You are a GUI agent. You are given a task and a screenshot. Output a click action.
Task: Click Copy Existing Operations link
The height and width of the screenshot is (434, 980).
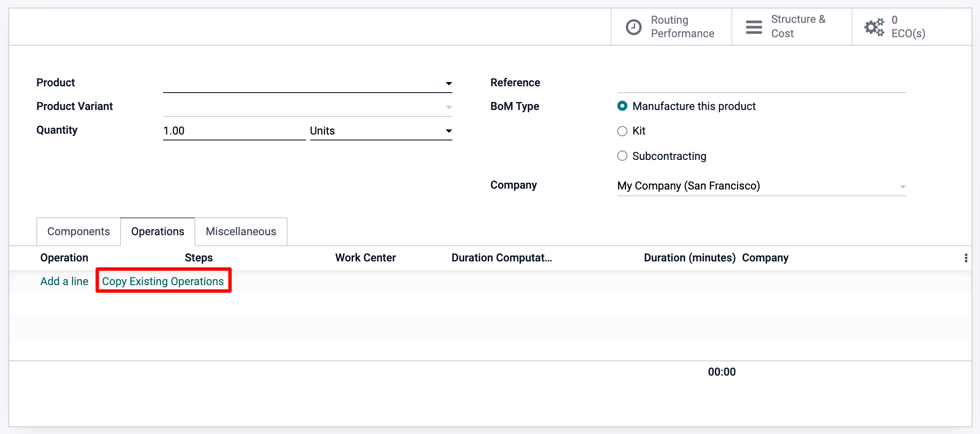[163, 281]
